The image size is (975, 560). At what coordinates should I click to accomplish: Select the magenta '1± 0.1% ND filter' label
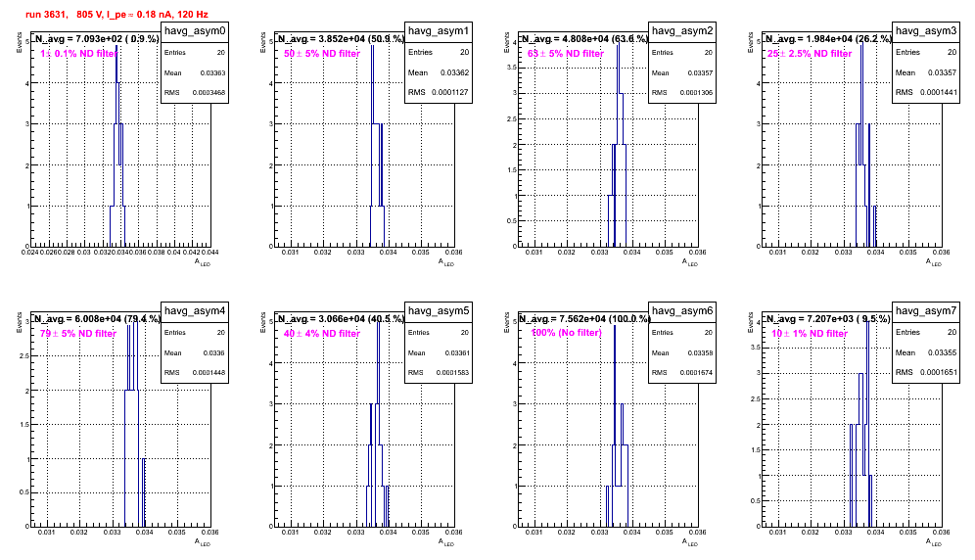pyautogui.click(x=79, y=54)
